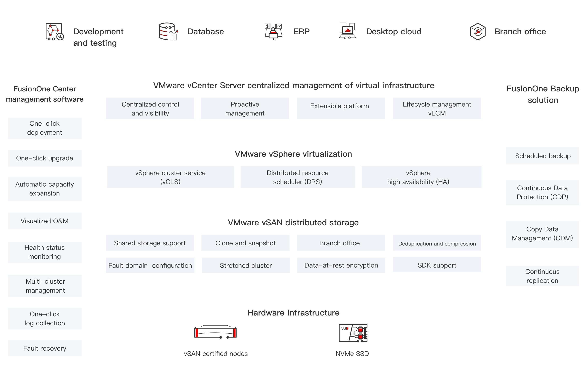Click the Extensible platform box

tap(341, 108)
